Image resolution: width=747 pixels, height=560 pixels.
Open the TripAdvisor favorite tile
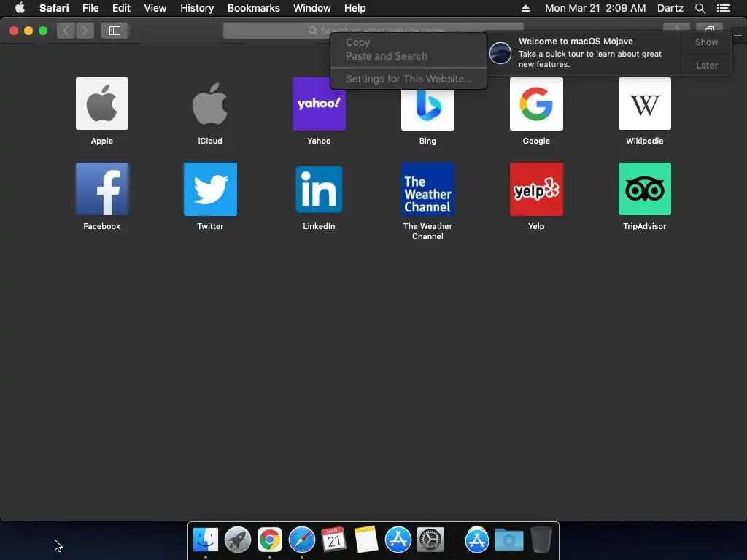[x=645, y=189]
